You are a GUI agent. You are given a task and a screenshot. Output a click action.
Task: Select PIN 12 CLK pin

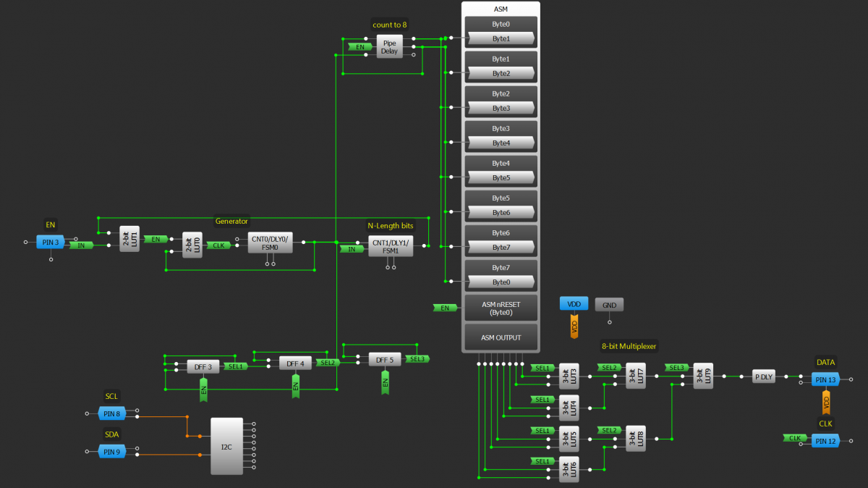coord(825,440)
